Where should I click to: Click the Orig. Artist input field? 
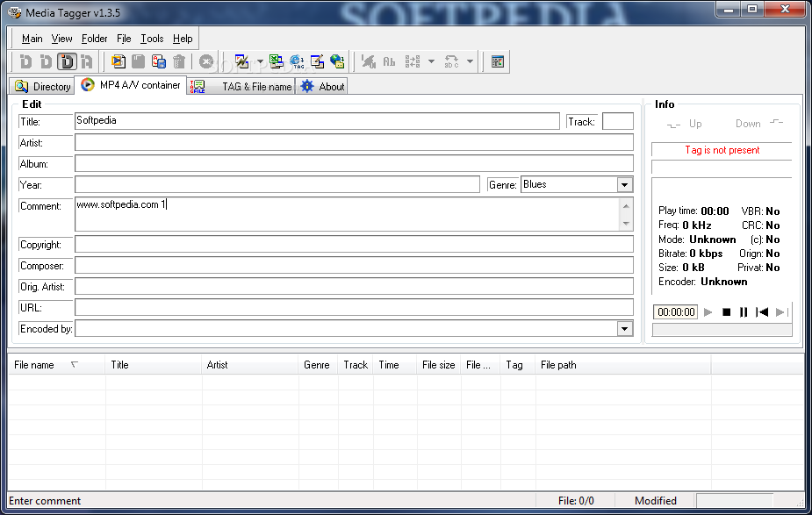[355, 286]
